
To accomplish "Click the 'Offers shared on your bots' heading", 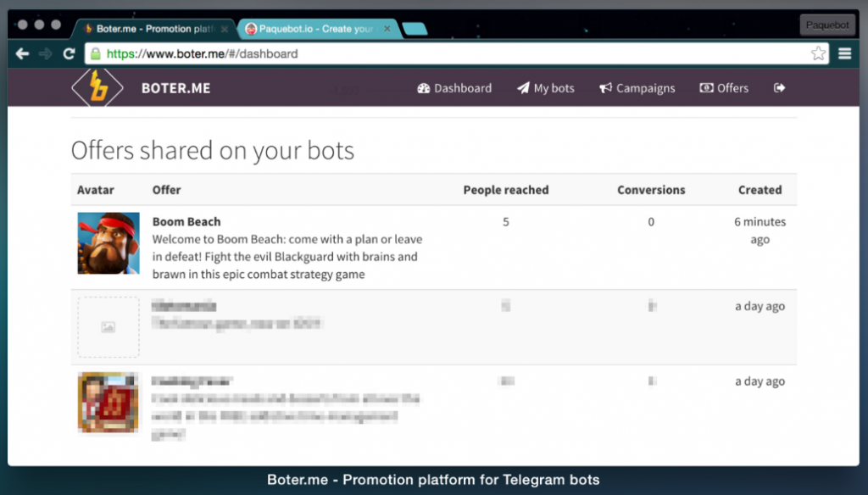I will click(x=213, y=150).
